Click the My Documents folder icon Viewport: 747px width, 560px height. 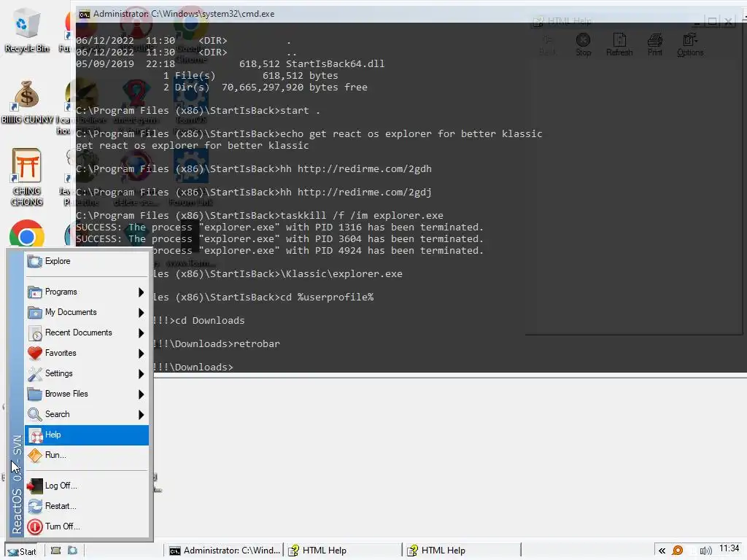pos(35,312)
